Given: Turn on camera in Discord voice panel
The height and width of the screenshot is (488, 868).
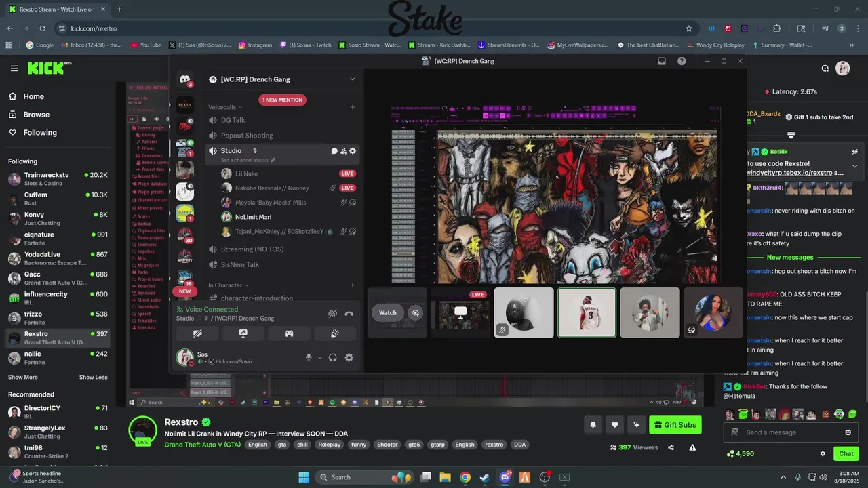Looking at the screenshot, I should tap(197, 333).
